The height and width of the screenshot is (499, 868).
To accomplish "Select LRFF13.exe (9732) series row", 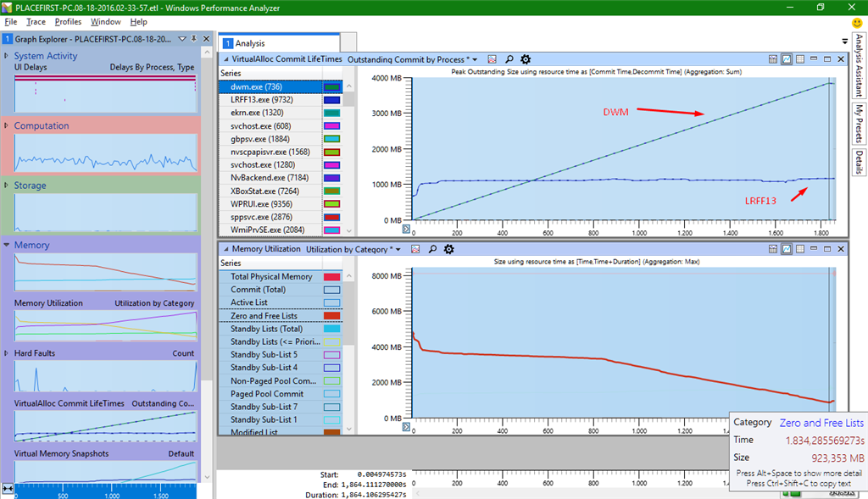I will 280,100.
